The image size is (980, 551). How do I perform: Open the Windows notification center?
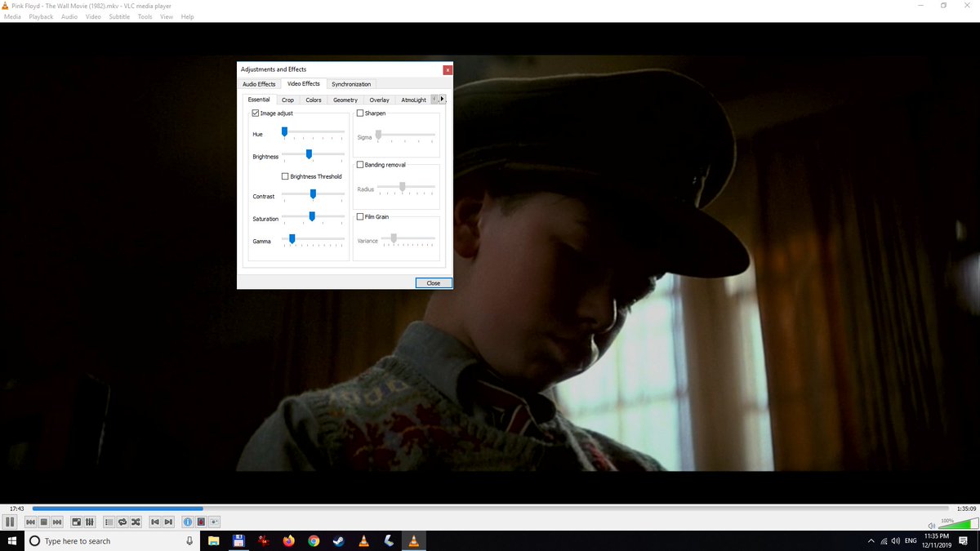point(964,540)
